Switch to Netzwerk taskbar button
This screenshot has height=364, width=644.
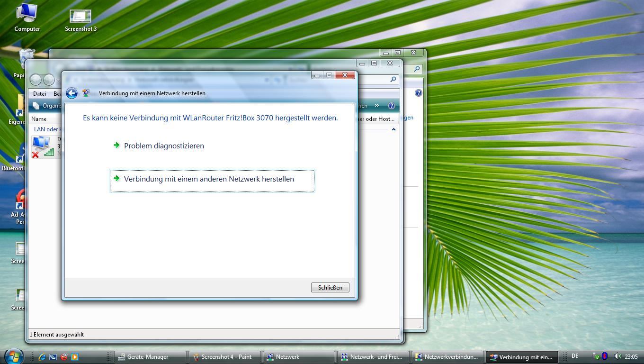tap(299, 357)
